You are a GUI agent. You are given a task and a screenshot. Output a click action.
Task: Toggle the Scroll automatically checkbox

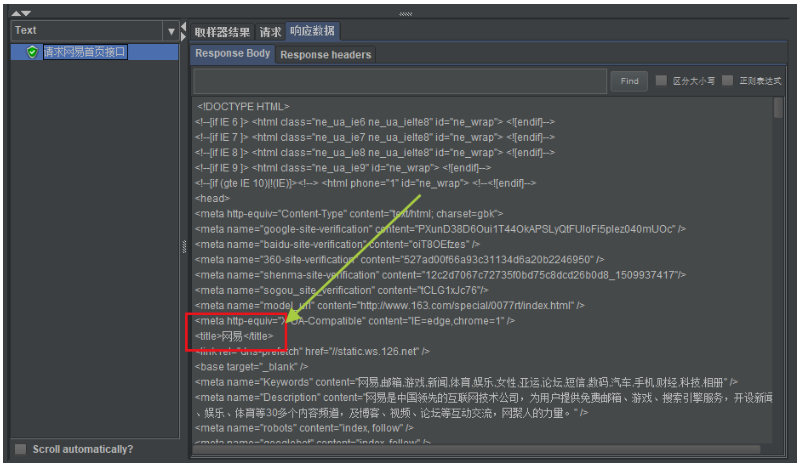[20, 449]
